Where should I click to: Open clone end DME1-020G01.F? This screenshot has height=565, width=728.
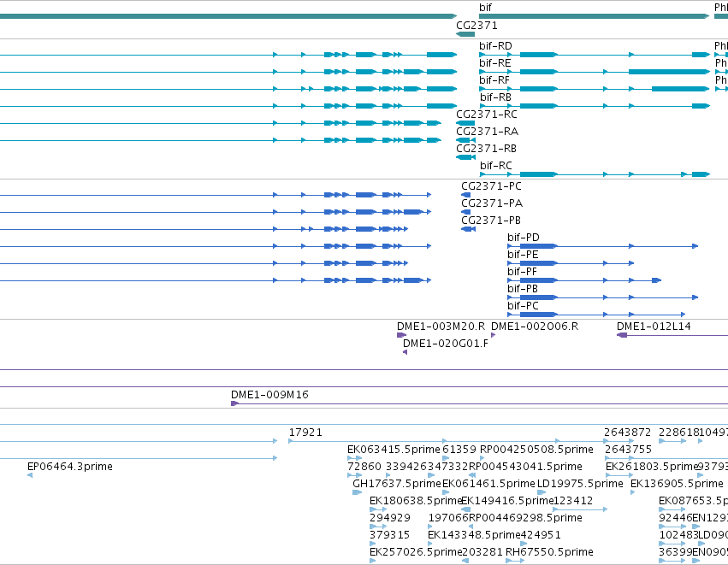tap(445, 344)
